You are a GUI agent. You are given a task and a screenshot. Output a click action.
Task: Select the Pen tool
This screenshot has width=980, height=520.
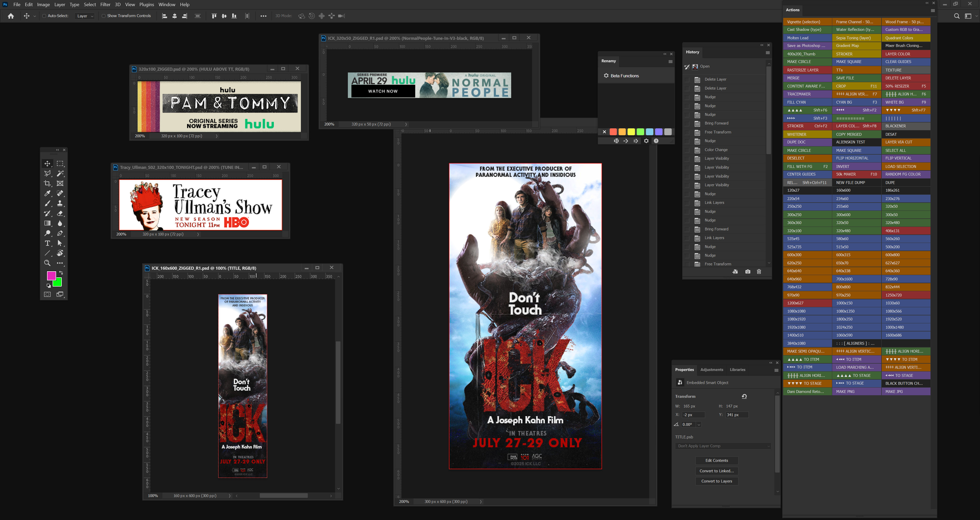click(x=60, y=233)
